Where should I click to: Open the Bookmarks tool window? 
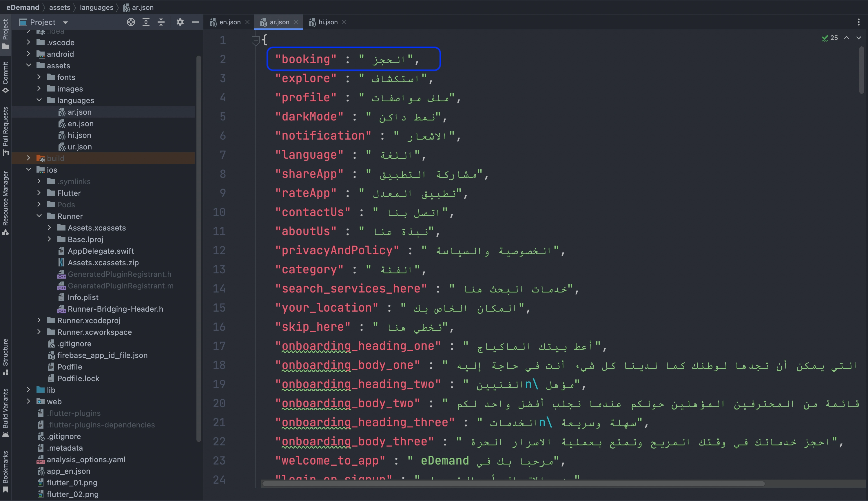tap(6, 471)
